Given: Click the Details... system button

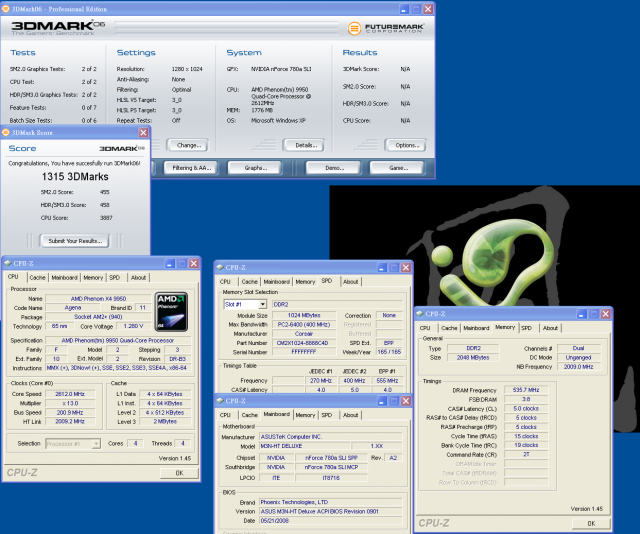Looking at the screenshot, I should (306, 145).
